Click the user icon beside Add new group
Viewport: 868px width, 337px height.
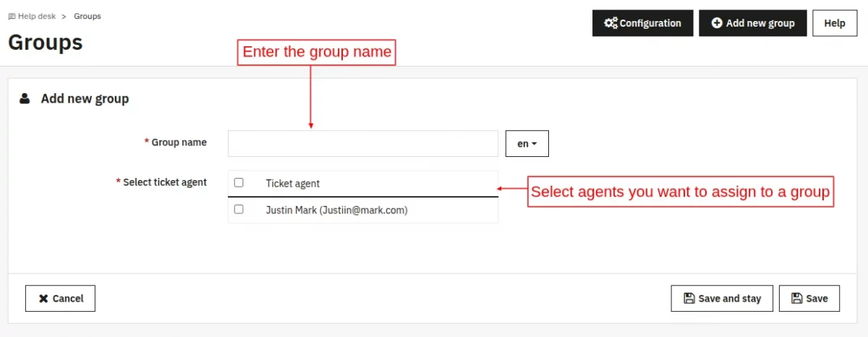click(25, 98)
